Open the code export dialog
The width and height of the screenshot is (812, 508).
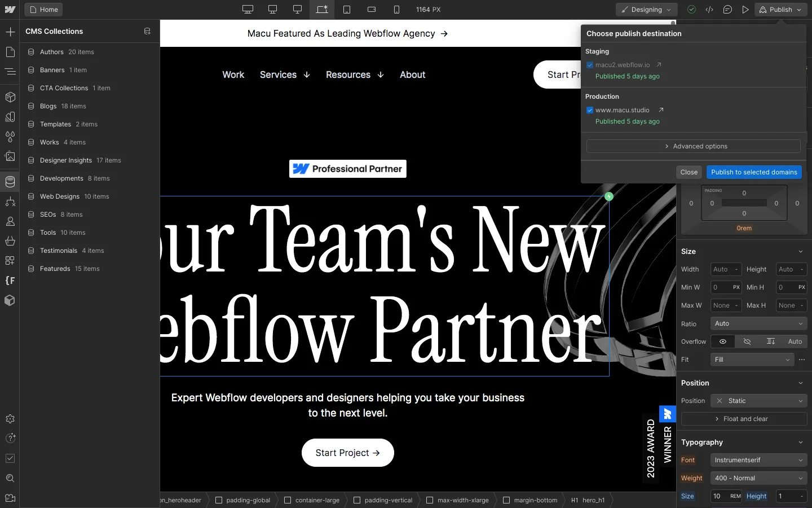tap(710, 10)
